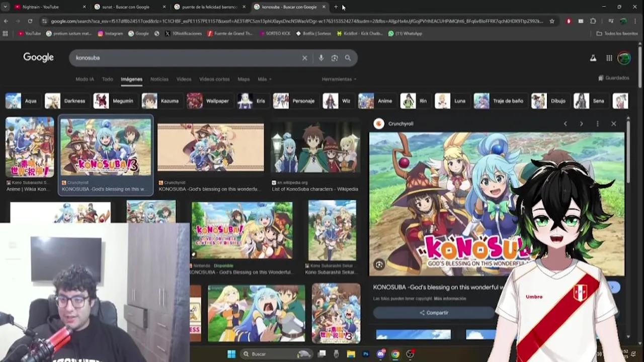This screenshot has width=644, height=362.
Task: Open three-dot options in preview panel
Action: pos(597,124)
